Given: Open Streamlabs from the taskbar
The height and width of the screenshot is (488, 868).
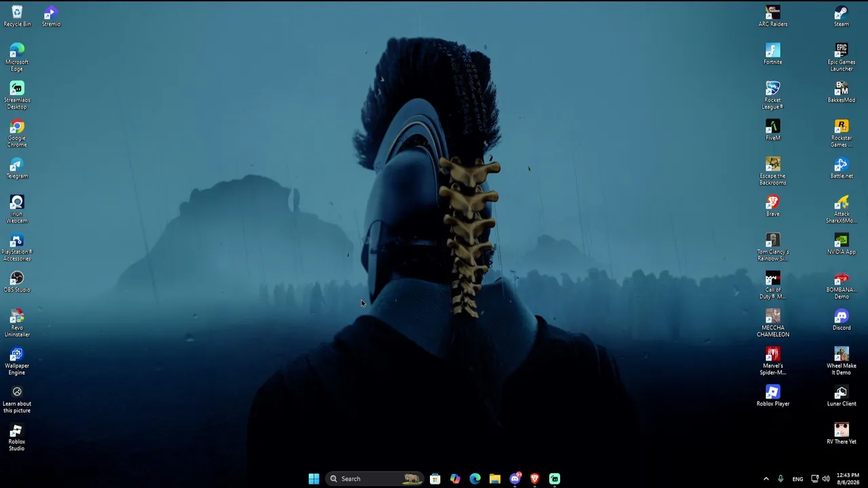Looking at the screenshot, I should click(x=555, y=479).
